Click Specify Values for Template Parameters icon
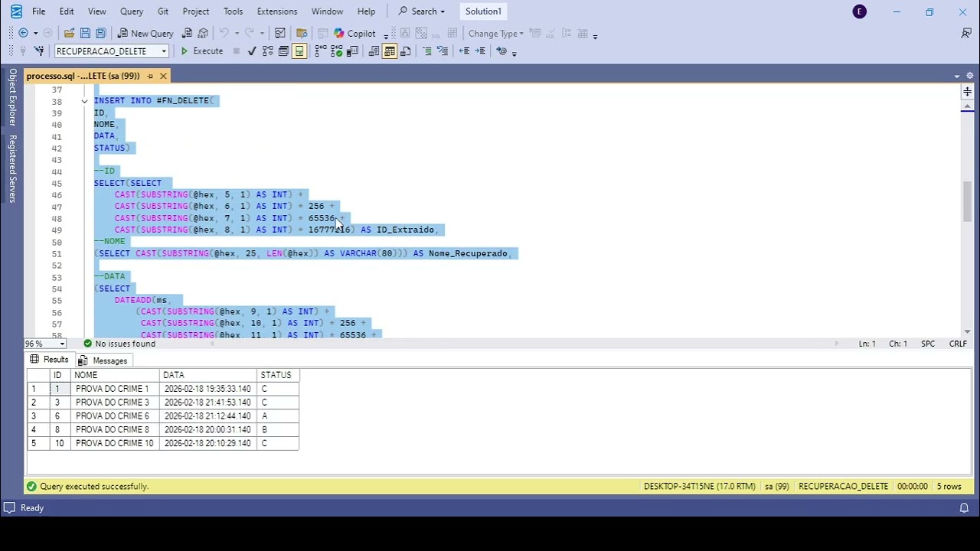 (501, 51)
